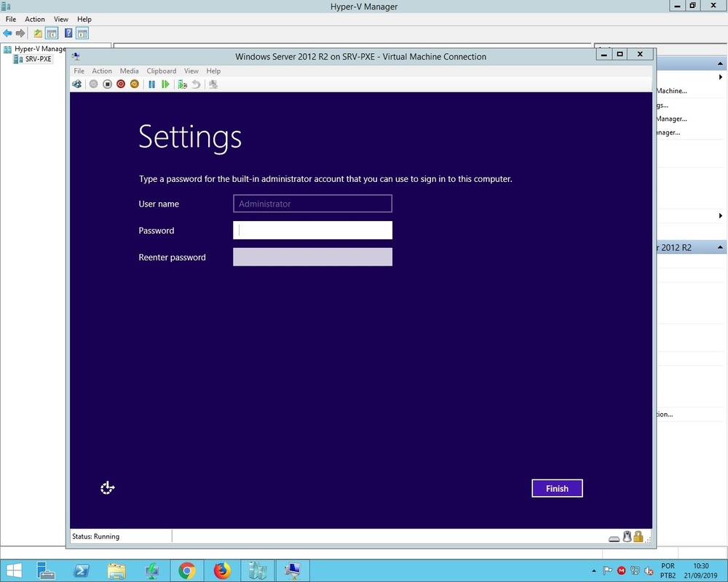The height and width of the screenshot is (582, 728).
Task: Launch Firefox from the taskbar
Action: (222, 570)
